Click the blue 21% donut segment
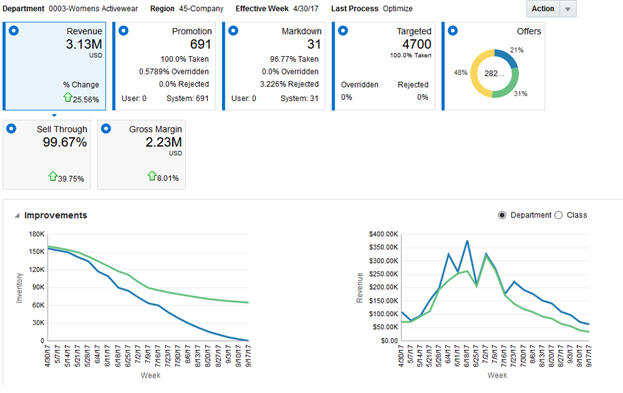 pyautogui.click(x=508, y=57)
